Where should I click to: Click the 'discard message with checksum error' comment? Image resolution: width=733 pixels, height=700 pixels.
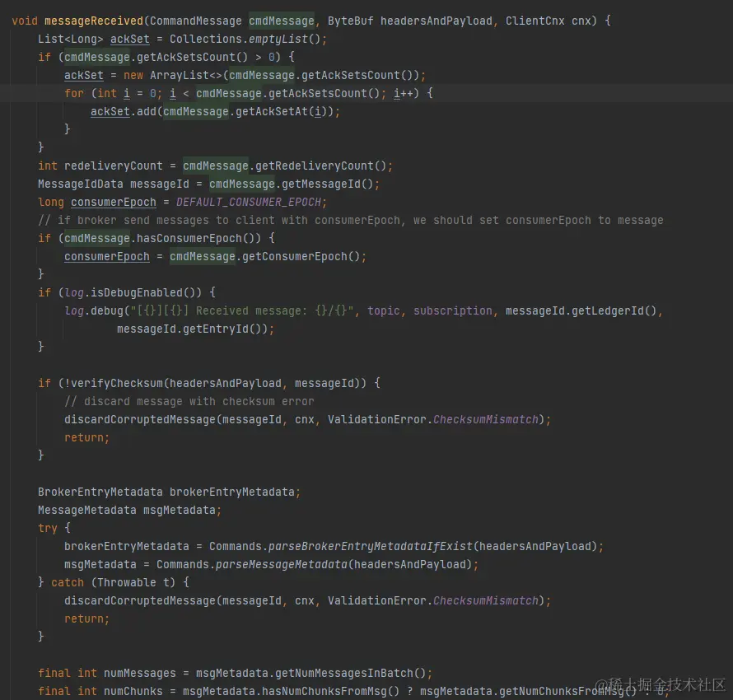pyautogui.click(x=189, y=401)
